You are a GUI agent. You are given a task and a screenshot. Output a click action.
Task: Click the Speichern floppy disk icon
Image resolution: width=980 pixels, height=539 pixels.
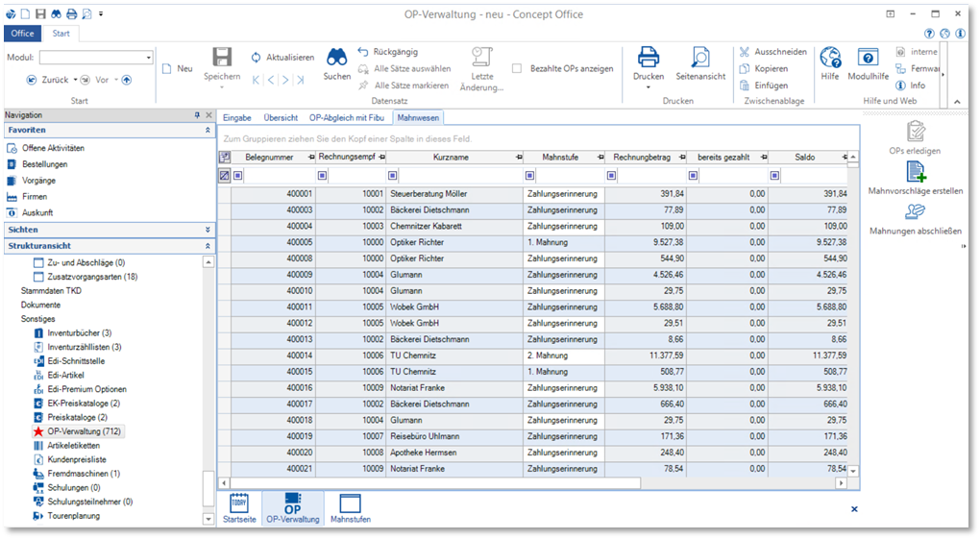point(222,58)
